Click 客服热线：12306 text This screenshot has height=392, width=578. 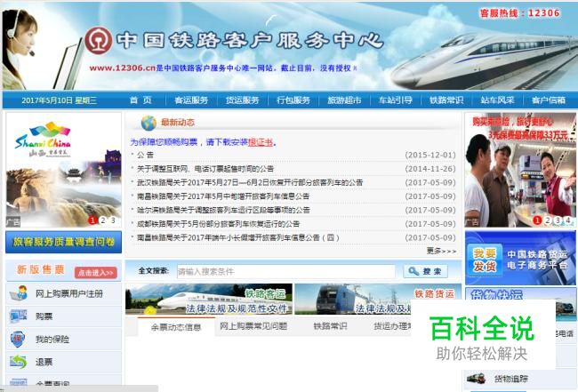point(520,13)
